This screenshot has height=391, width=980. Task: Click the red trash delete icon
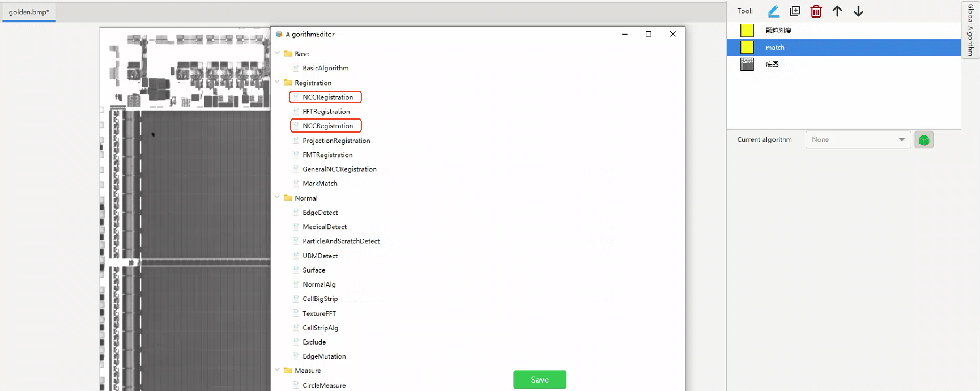pos(816,11)
